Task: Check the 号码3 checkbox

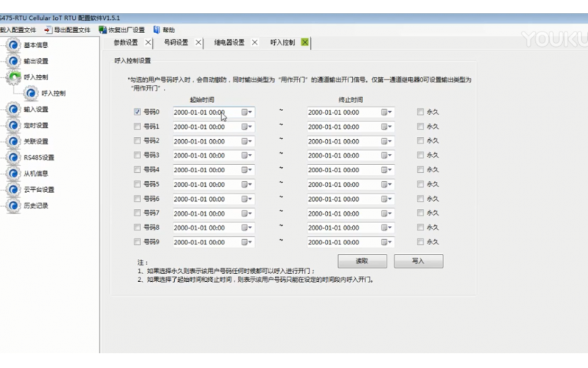Action: coord(137,155)
